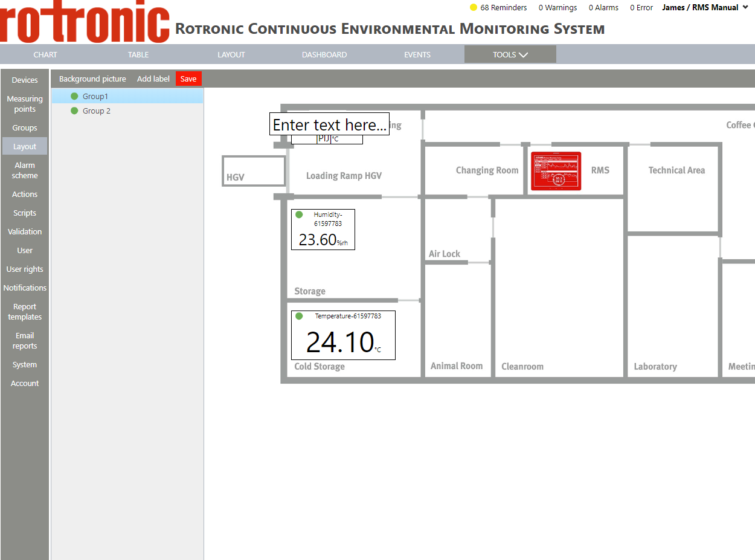Click the Rotronic logo
Viewport: 755px width, 560px height.
point(85,22)
